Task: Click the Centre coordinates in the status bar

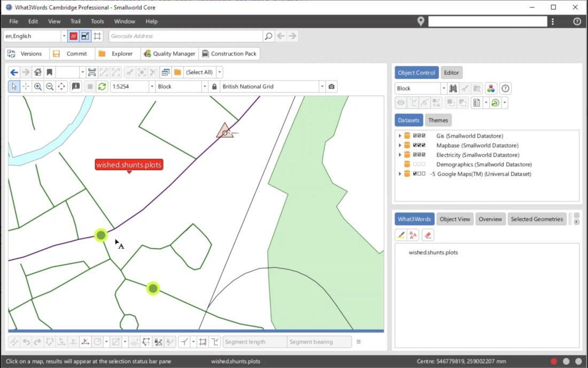Action: coord(461,361)
